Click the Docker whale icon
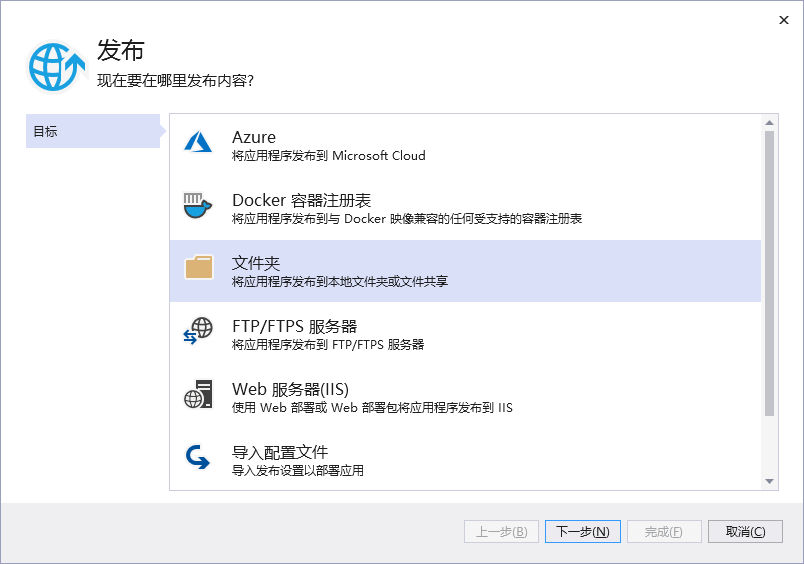 tap(198, 206)
